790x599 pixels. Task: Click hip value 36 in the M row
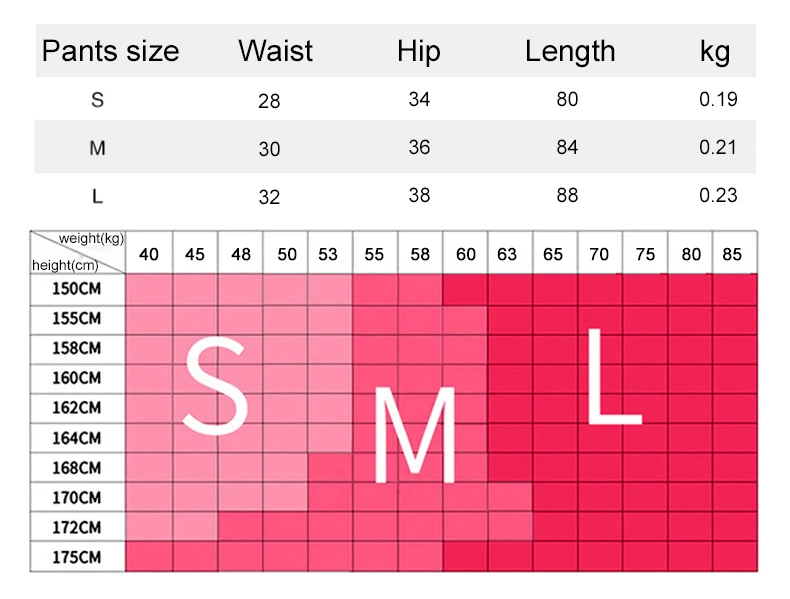[419, 147]
